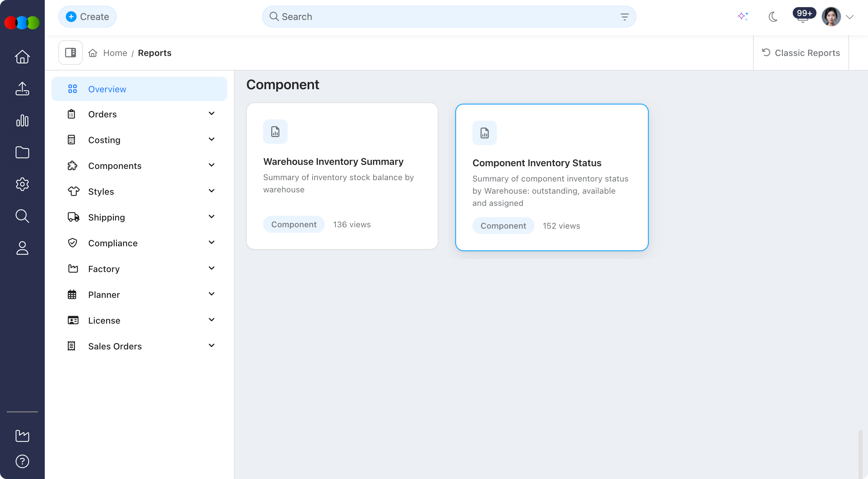Click the page vertical scrollbar
The height and width of the screenshot is (479, 868).
(860, 454)
